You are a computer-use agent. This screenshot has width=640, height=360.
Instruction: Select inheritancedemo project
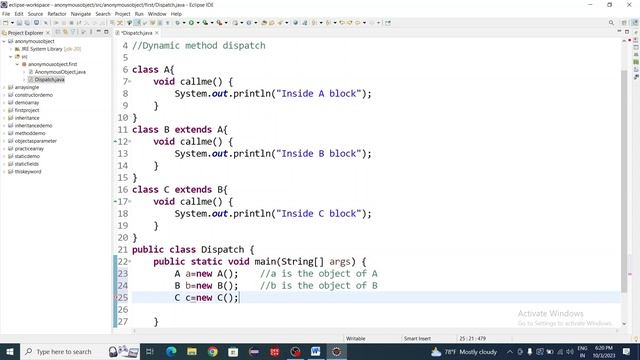(33, 126)
